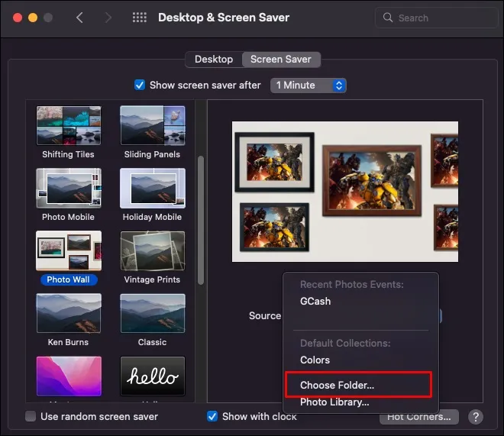The width and height of the screenshot is (504, 436).
Task: Select the Vintage Prints screen saver
Action: [153, 250]
